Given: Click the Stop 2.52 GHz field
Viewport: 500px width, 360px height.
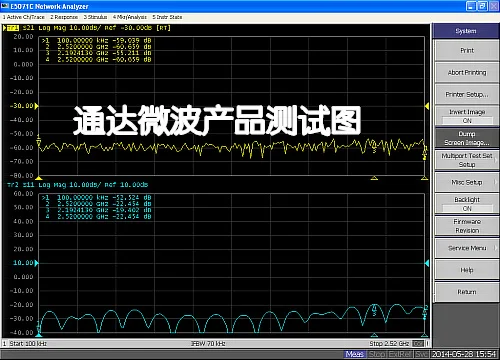Looking at the screenshot, I should pyautogui.click(x=389, y=343).
